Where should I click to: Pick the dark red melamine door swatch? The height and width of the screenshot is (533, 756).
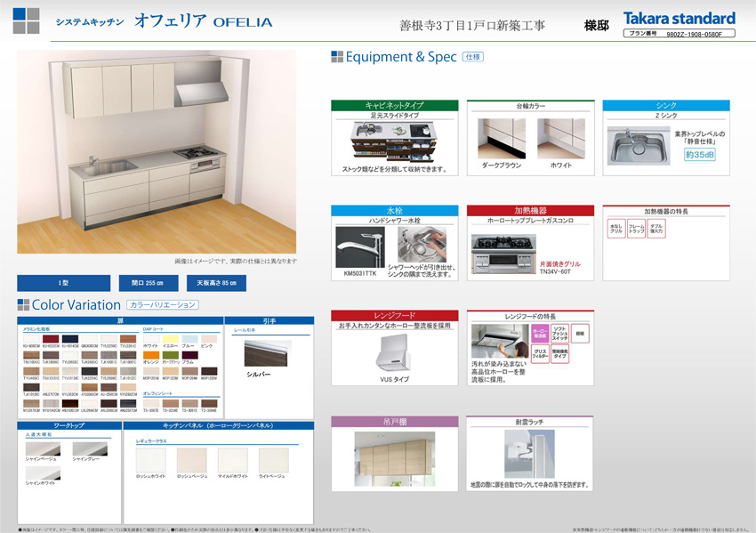[x=51, y=339]
